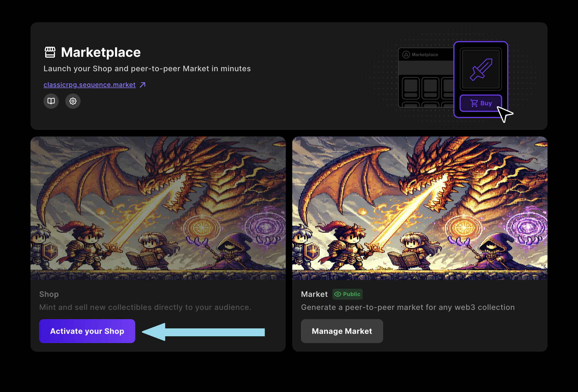Click the sword icon in the illustration
The image size is (578, 392).
(x=481, y=70)
